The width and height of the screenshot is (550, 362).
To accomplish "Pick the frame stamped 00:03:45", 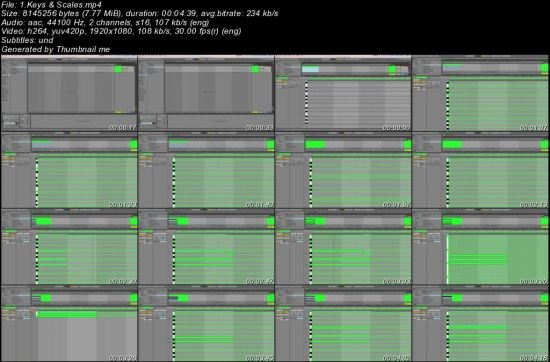I will click(206, 324).
